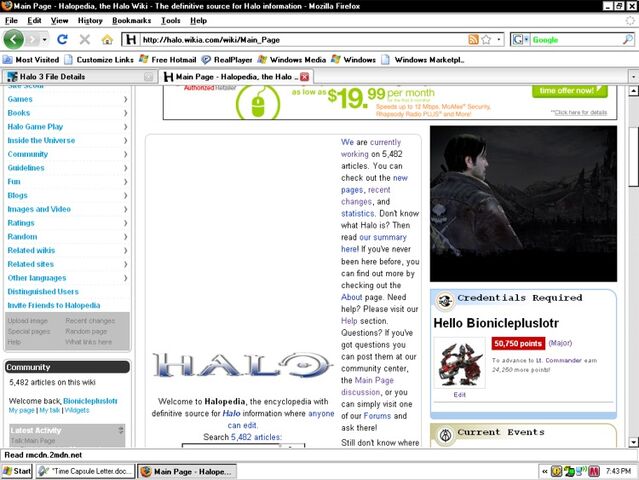639x480 pixels.
Task: Expand hidden system tray icons arrow
Action: (x=544, y=471)
